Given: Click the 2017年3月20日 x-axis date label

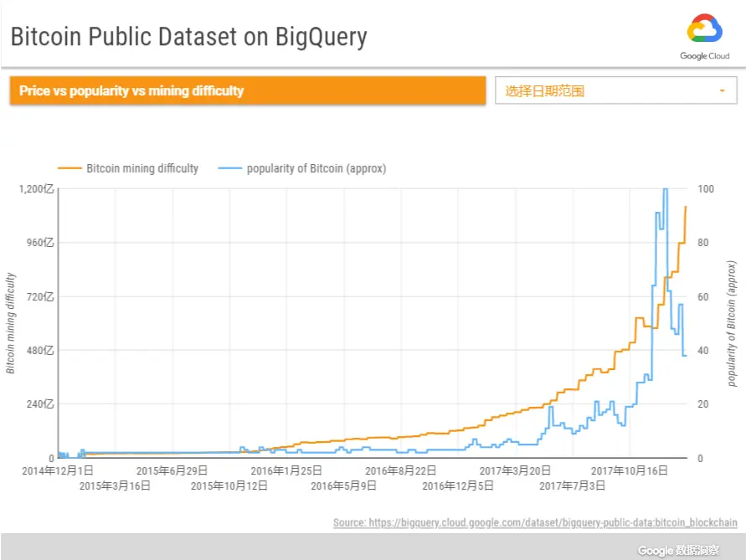Looking at the screenshot, I should 515,470.
